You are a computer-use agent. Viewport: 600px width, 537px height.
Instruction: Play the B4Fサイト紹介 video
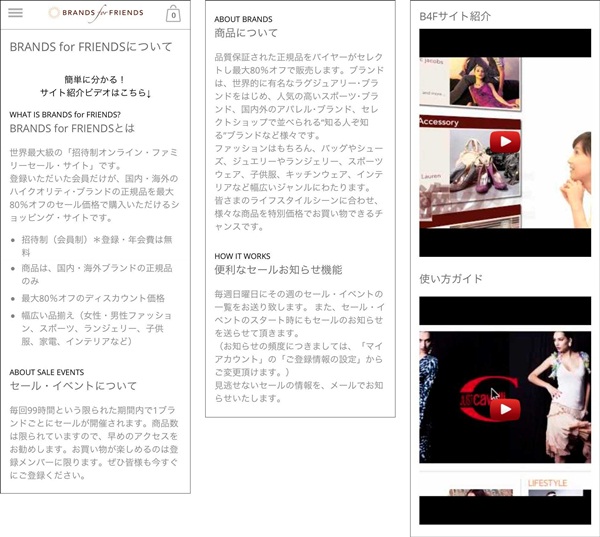click(x=505, y=142)
